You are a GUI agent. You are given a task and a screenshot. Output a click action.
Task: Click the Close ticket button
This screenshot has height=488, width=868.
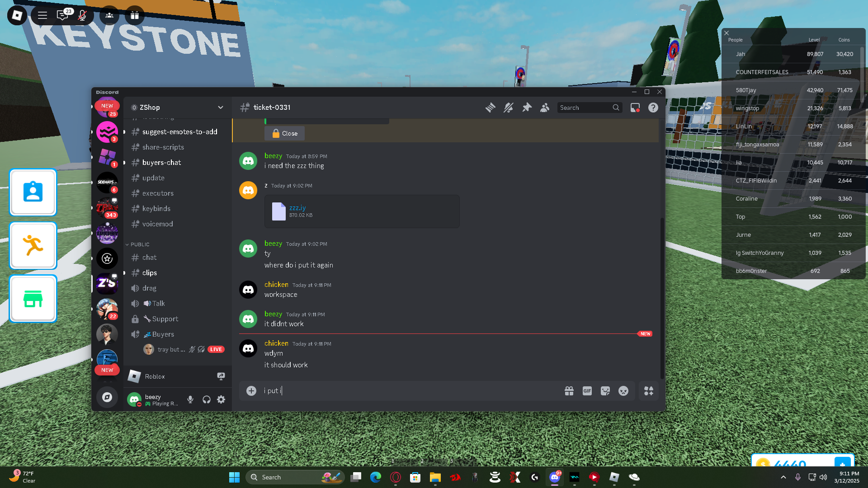pos(284,133)
